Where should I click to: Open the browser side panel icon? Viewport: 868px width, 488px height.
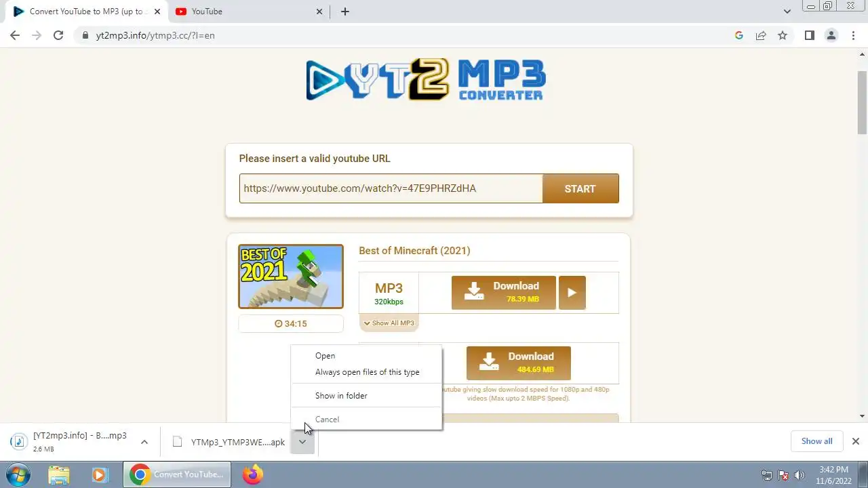(809, 35)
